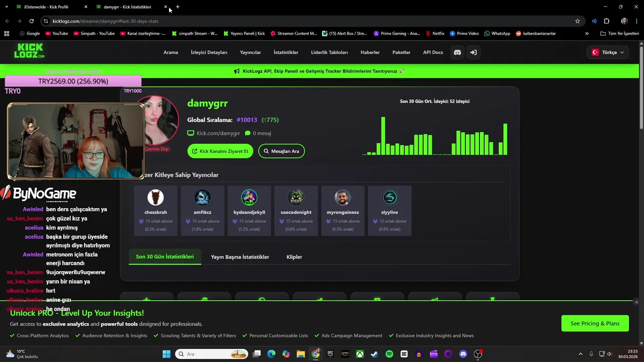Click the login arrow icon in header
Screen dimensions: 644x362
473,52
